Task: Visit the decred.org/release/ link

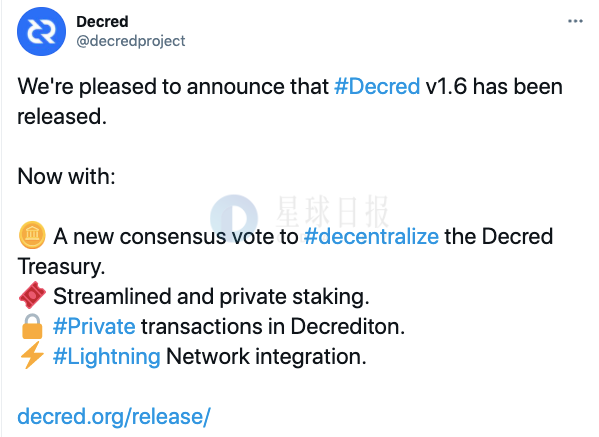Action: pos(114,416)
